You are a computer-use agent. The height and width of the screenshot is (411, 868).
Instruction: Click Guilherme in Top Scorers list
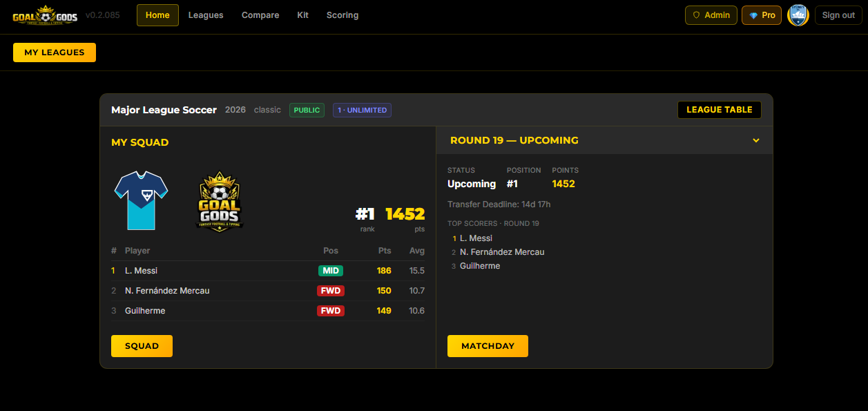tap(480, 266)
